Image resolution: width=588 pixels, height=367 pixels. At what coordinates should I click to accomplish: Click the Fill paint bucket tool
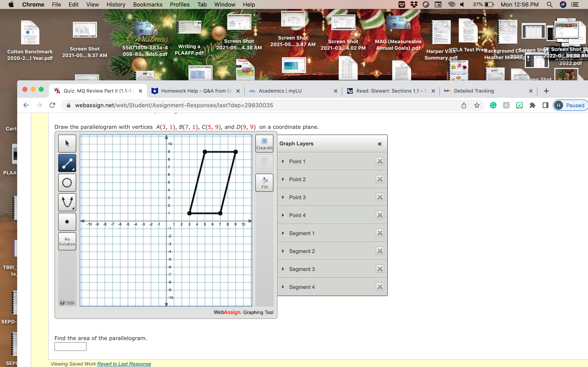[264, 183]
